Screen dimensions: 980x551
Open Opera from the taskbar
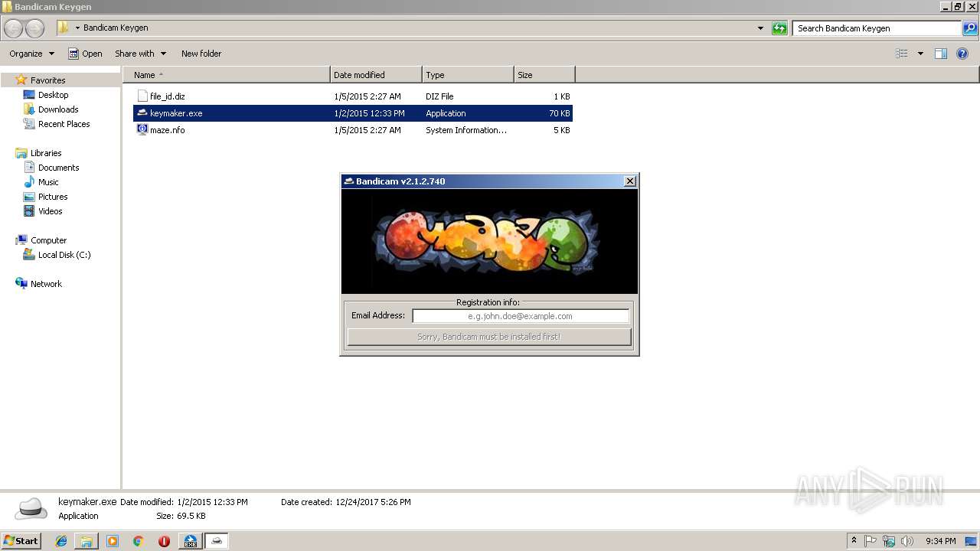164,541
